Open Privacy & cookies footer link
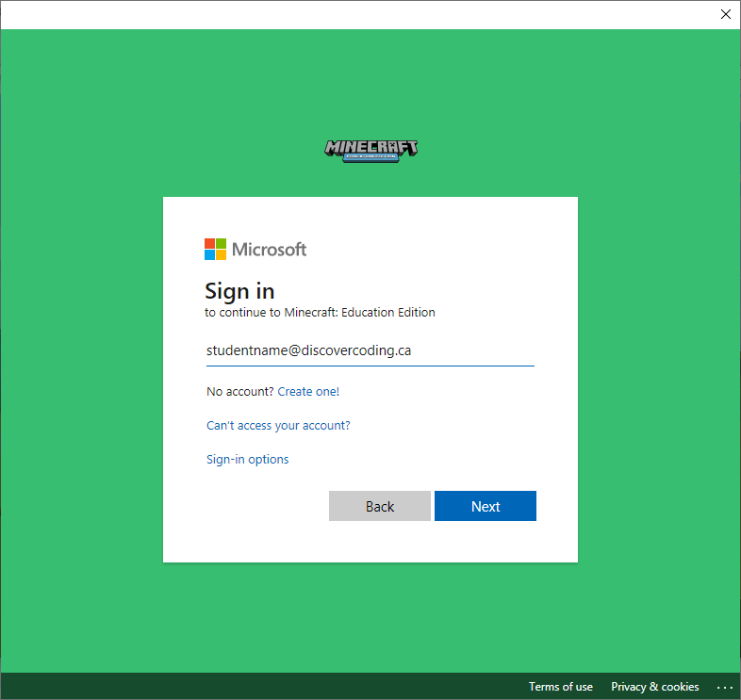 click(x=654, y=686)
